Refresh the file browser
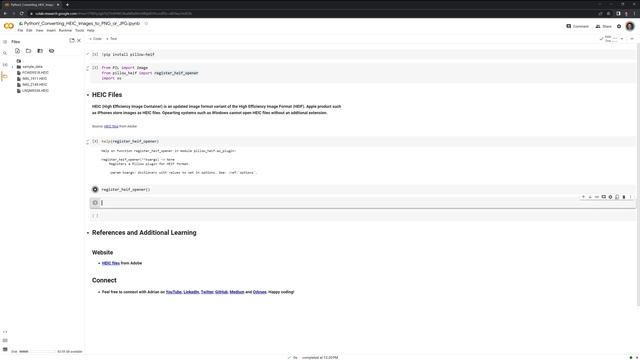 [29, 51]
